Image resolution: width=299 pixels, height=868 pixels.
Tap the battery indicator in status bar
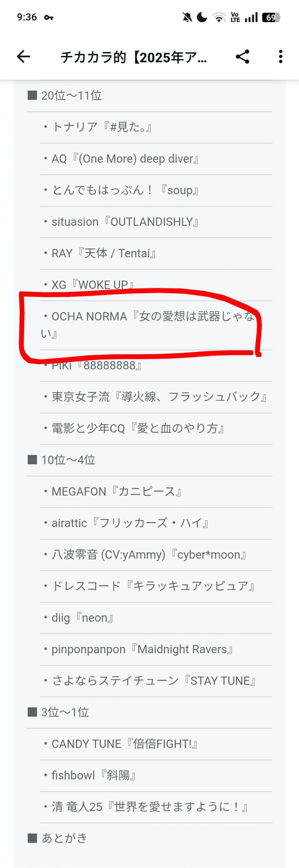pyautogui.click(x=270, y=17)
